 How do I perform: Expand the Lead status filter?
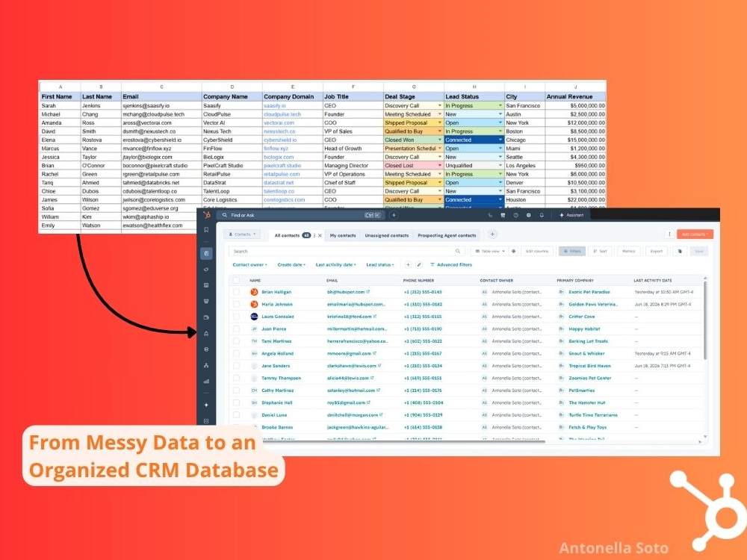[x=379, y=265]
